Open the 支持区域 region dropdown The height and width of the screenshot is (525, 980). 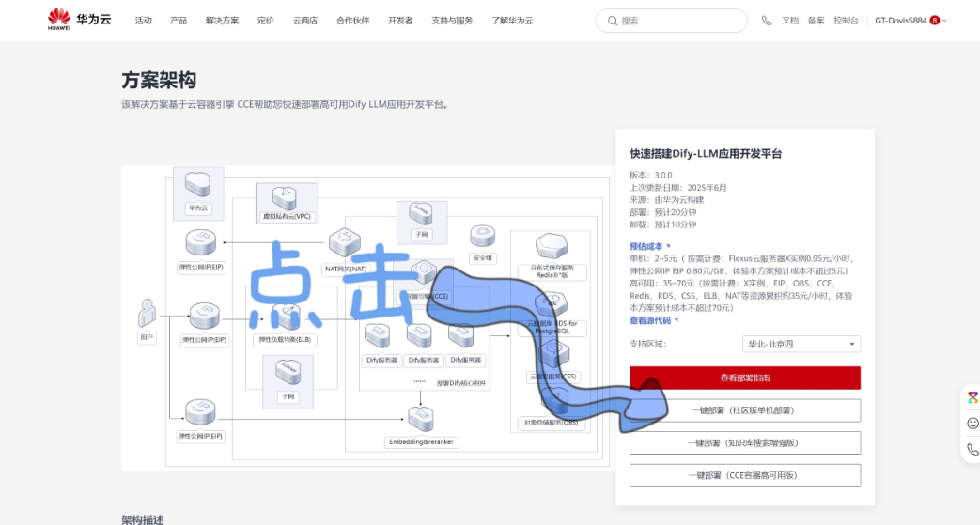point(801,344)
